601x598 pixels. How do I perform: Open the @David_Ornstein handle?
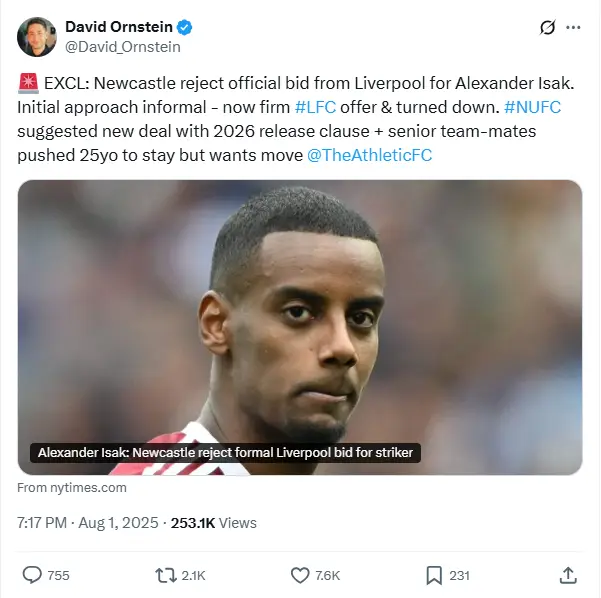pyautogui.click(x=123, y=47)
